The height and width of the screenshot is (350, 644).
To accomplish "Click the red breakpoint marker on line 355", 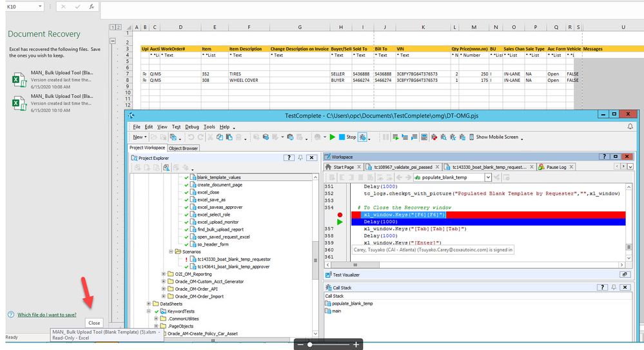I will click(340, 215).
